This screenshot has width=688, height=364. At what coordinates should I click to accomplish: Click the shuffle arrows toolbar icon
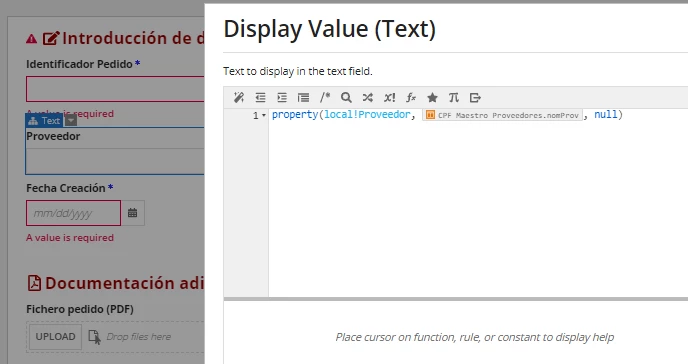(368, 97)
